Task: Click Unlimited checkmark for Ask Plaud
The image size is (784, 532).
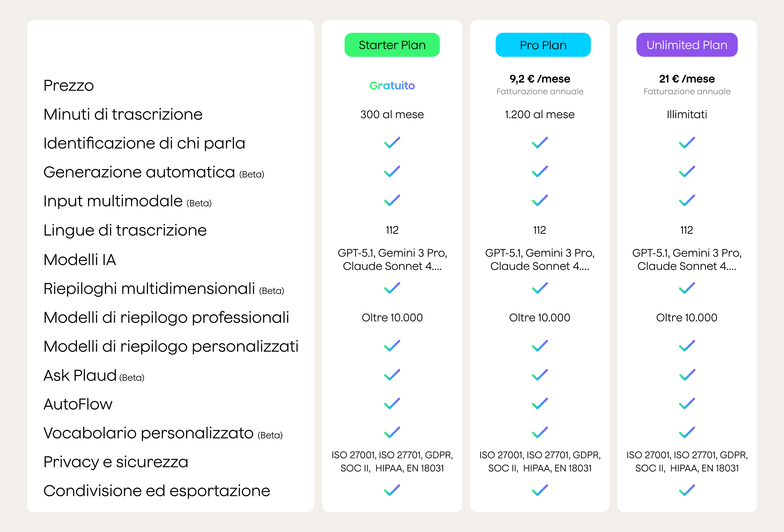Action: pyautogui.click(x=687, y=375)
